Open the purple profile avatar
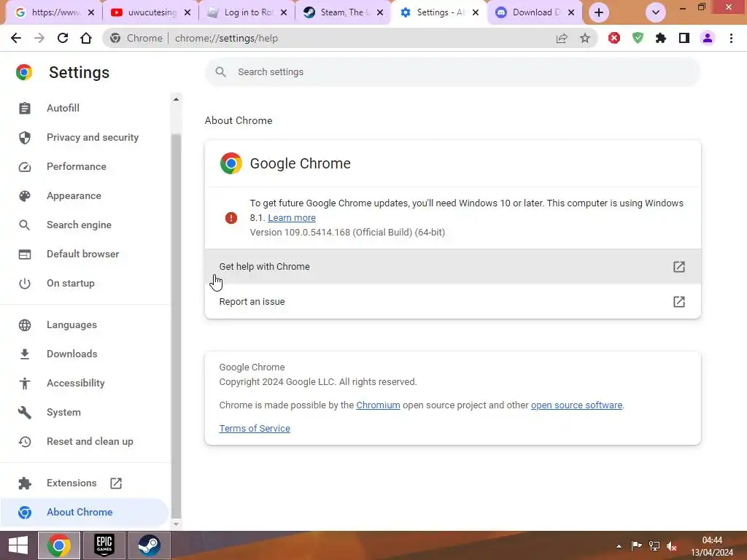Viewport: 747px width, 560px height. pyautogui.click(x=708, y=38)
